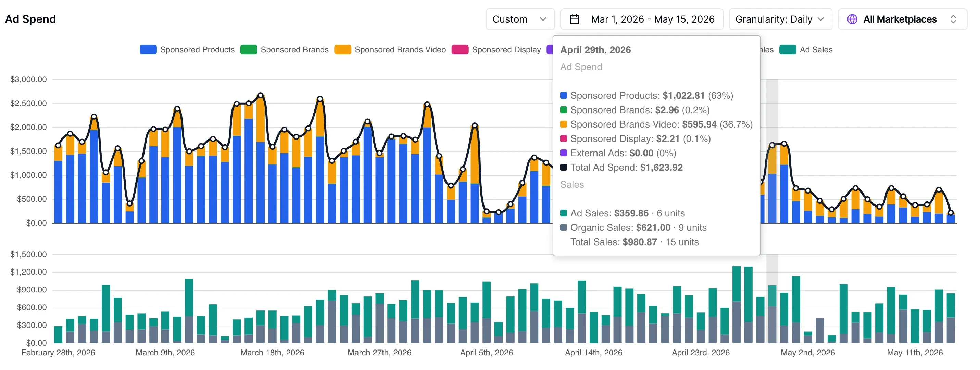Click the Sponsored Brands Video $595.94 tooltip row
Image resolution: width=980 pixels, height=370 pixels.
[x=656, y=124]
